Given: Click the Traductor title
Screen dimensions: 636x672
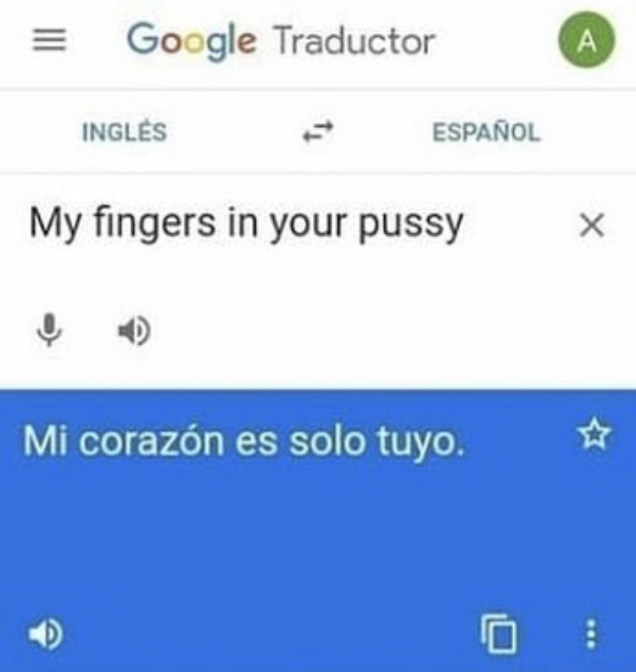Looking at the screenshot, I should pyautogui.click(x=355, y=42).
